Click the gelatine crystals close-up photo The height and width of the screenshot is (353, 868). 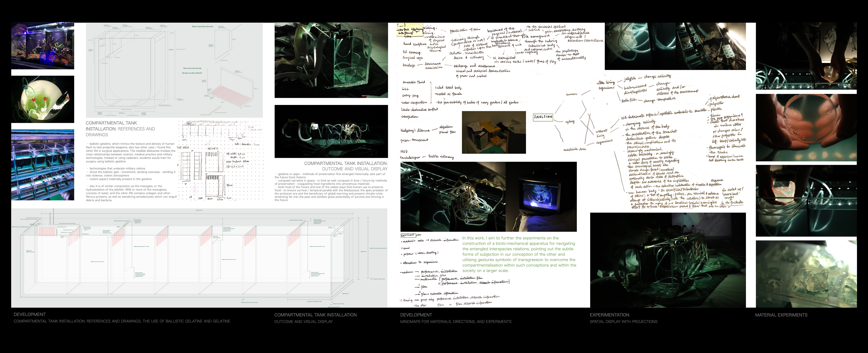806,274
